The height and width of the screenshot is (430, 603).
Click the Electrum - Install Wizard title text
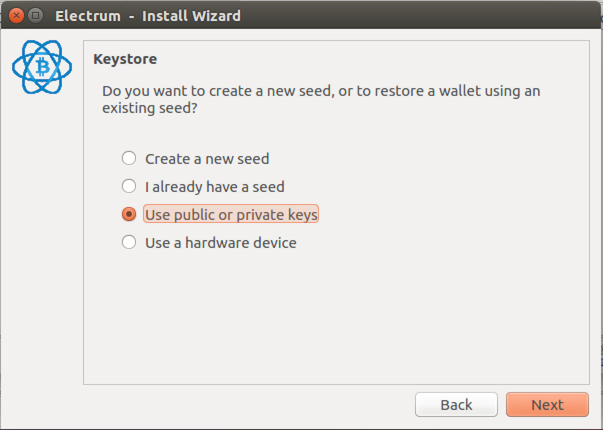pos(148,16)
